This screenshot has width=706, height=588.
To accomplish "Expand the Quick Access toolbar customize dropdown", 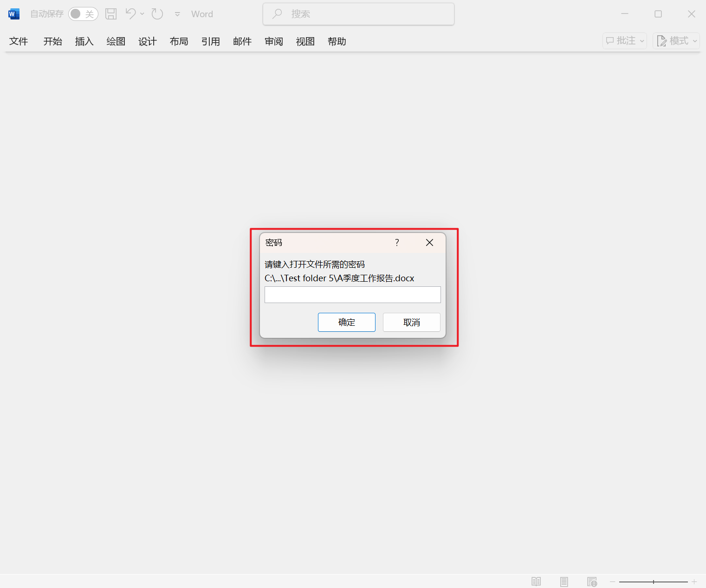I will coord(177,14).
